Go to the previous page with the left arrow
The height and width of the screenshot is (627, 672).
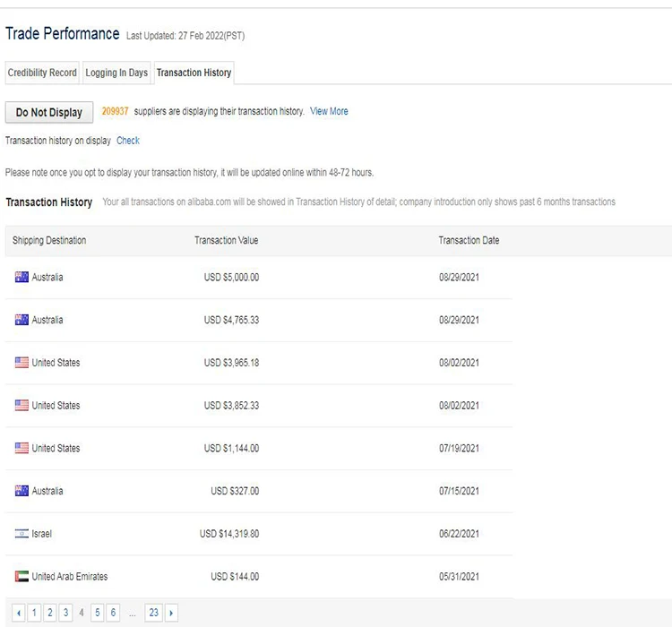(18, 613)
